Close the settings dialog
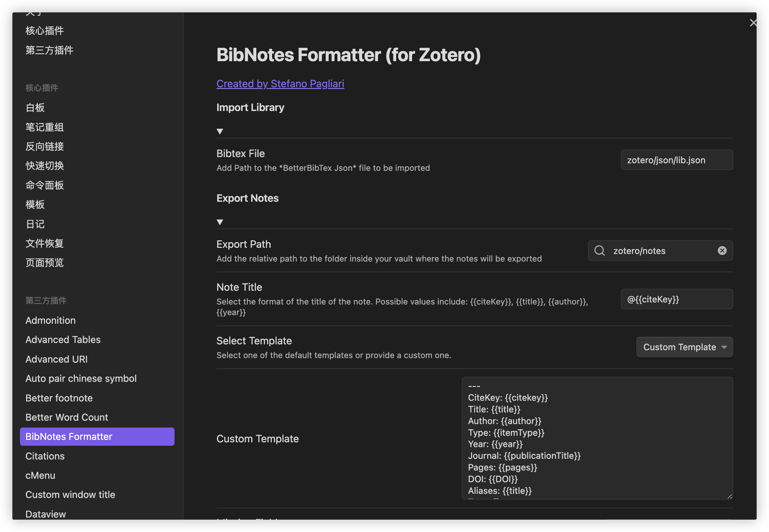The image size is (769, 532). (753, 23)
